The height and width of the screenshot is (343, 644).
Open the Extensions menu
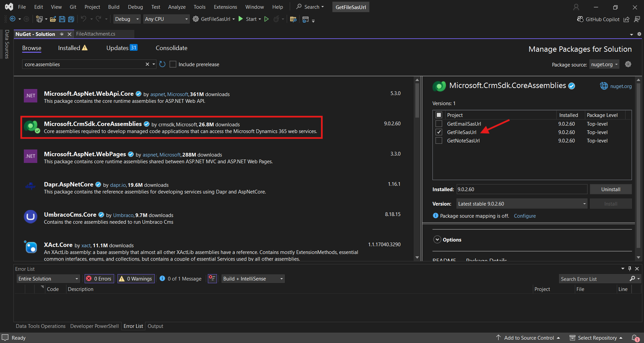click(225, 7)
